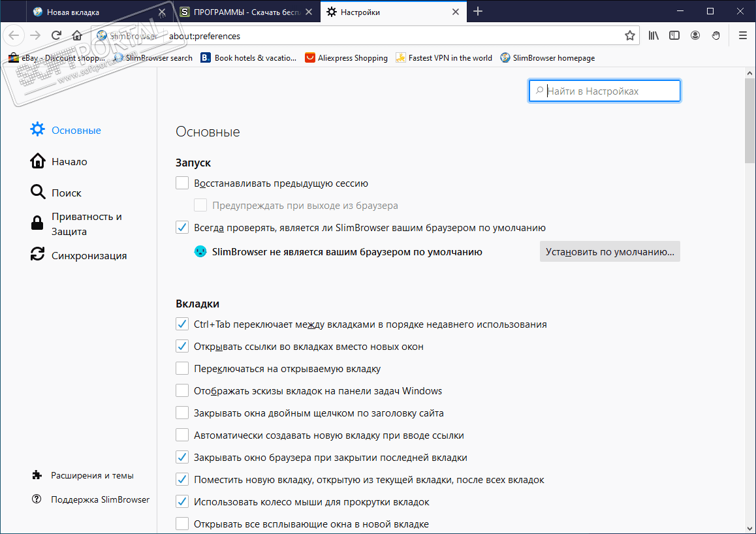The width and height of the screenshot is (756, 534).
Task: Enable Закрывать окна двойным щелчком checkbox
Action: (181, 413)
